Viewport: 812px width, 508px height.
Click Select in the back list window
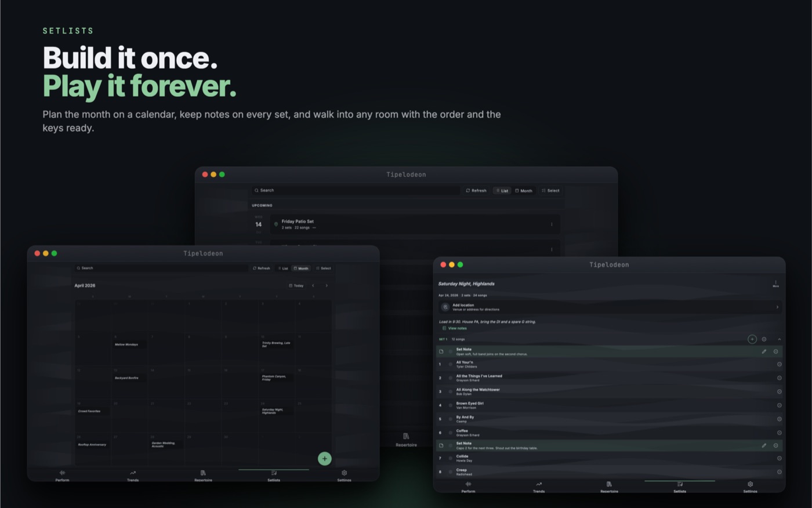point(550,190)
